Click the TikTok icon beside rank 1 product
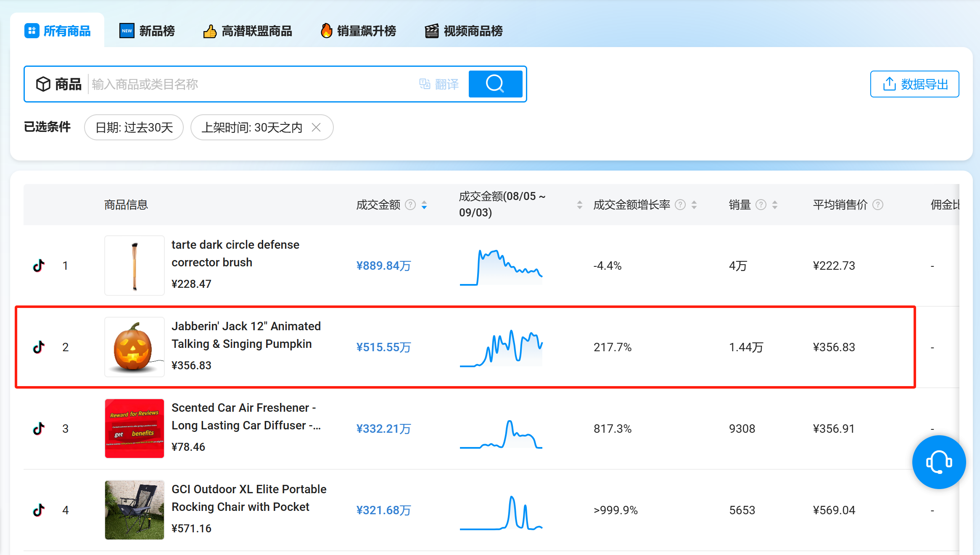This screenshot has width=980, height=555. pos(38,265)
